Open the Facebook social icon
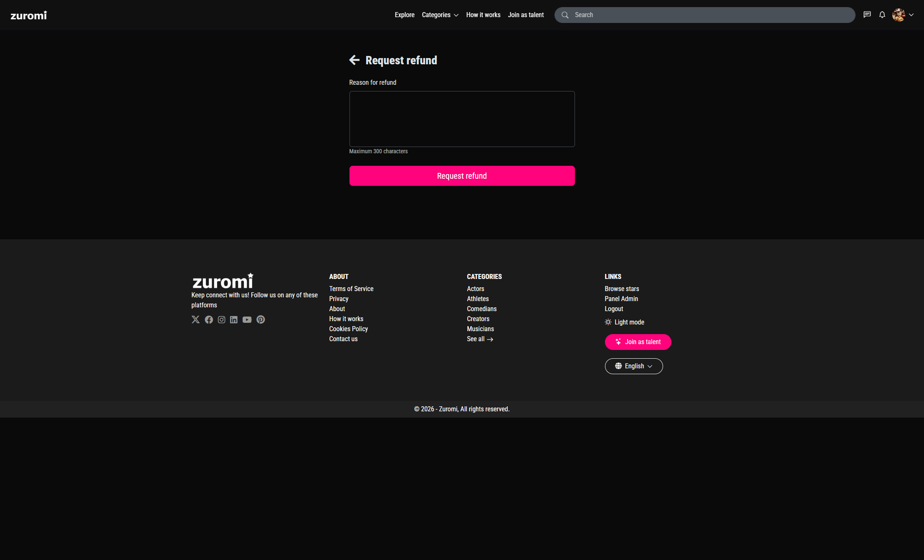This screenshot has height=560, width=924. (209, 319)
